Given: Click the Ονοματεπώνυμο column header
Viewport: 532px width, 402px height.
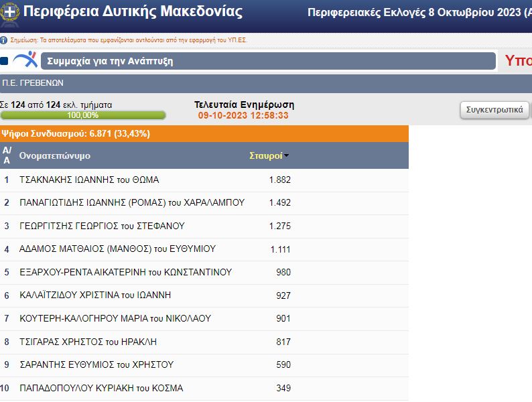Looking at the screenshot, I should point(55,155).
